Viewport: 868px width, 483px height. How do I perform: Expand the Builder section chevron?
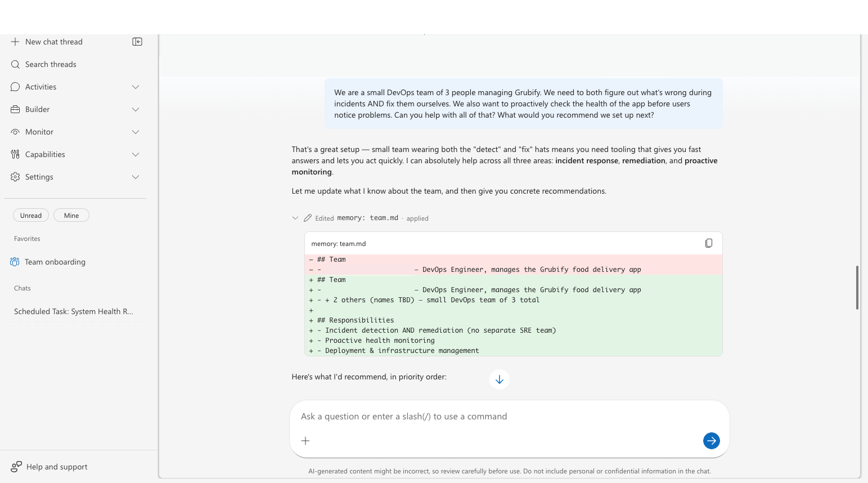click(136, 109)
